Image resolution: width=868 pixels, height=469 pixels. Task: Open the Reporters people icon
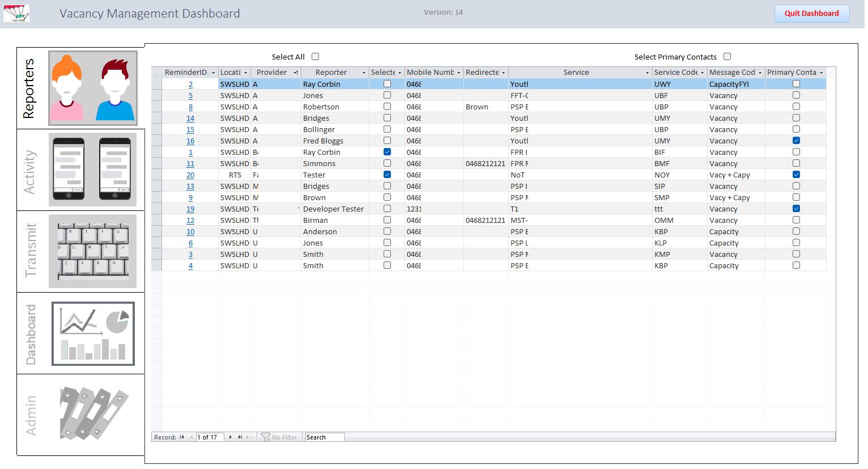(93, 88)
